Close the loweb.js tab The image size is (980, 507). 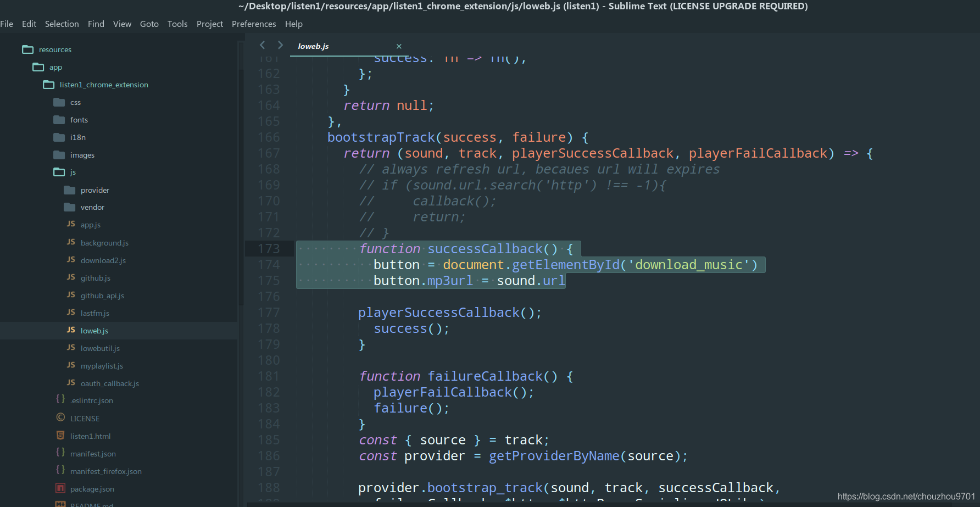399,46
